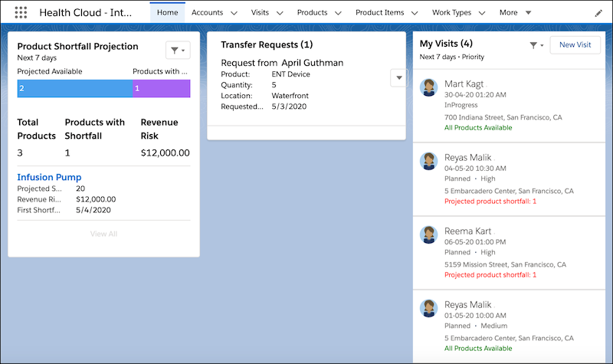This screenshot has height=364, width=613.
Task: Click the InProgress status text
Action: tap(461, 105)
